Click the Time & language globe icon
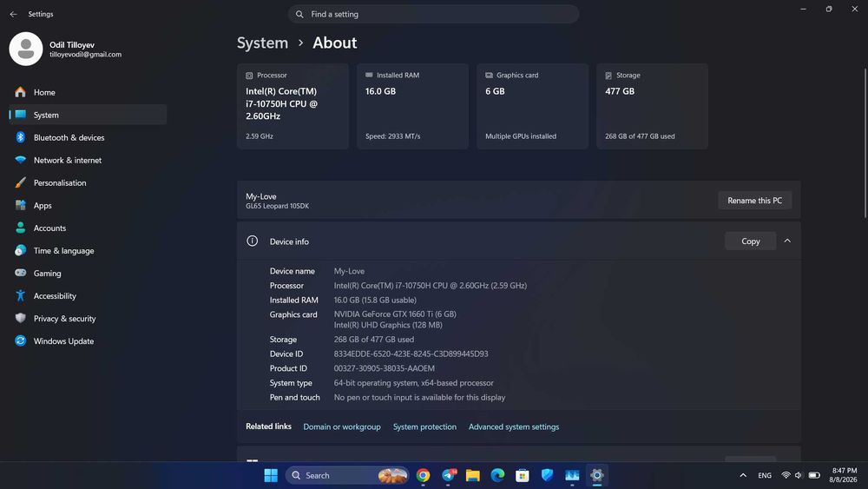Image resolution: width=868 pixels, height=489 pixels. (21, 250)
